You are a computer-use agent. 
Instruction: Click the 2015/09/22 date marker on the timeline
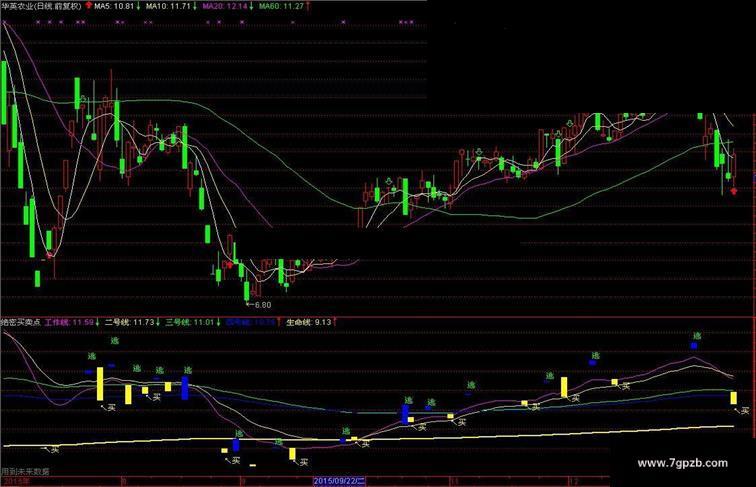(x=340, y=481)
